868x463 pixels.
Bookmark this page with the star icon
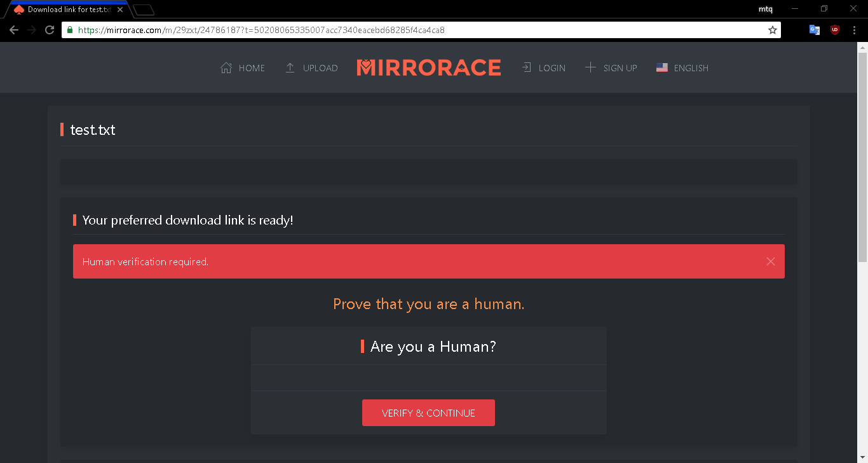772,30
